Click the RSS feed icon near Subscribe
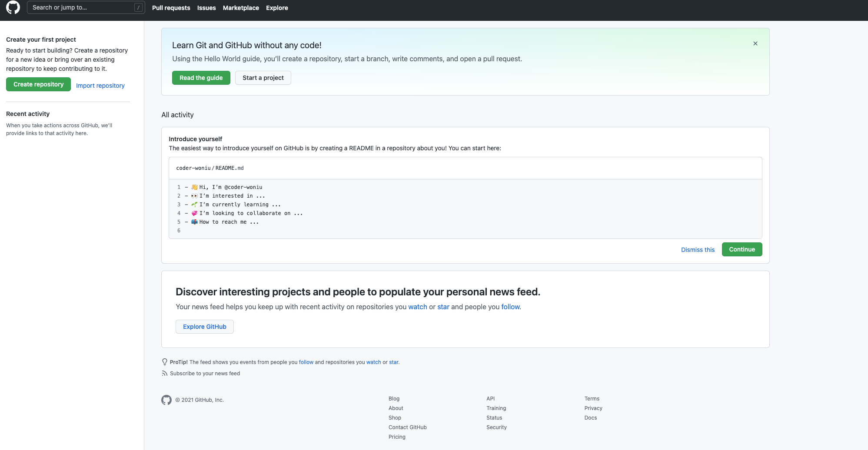868x450 pixels. [164, 374]
